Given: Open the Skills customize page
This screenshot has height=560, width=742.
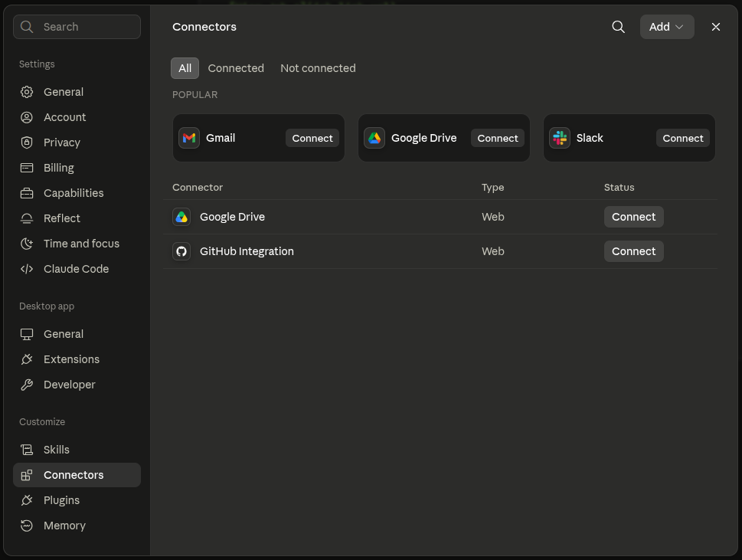Looking at the screenshot, I should pyautogui.click(x=77, y=450).
